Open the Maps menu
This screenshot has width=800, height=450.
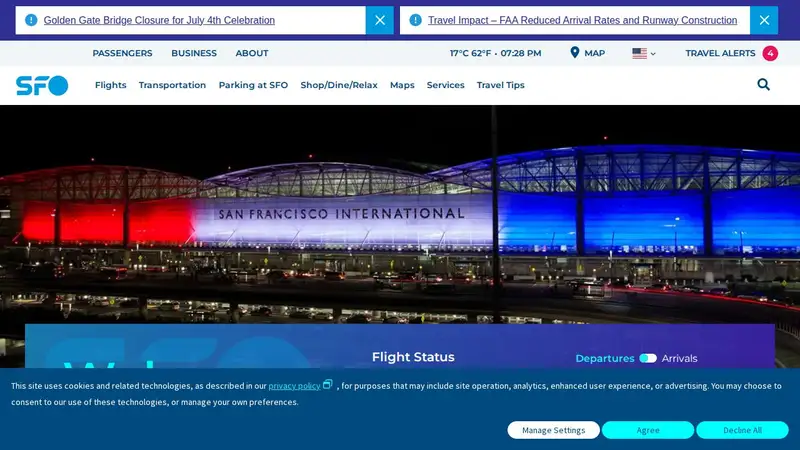402,85
